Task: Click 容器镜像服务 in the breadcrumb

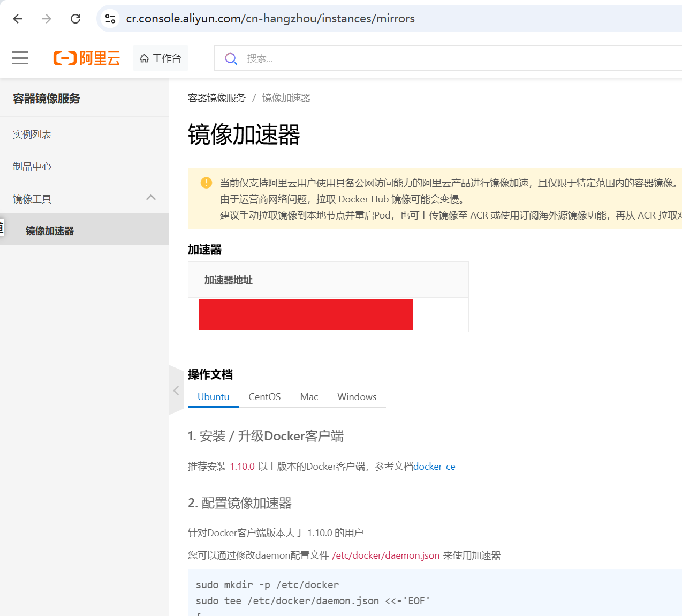Action: pos(216,97)
